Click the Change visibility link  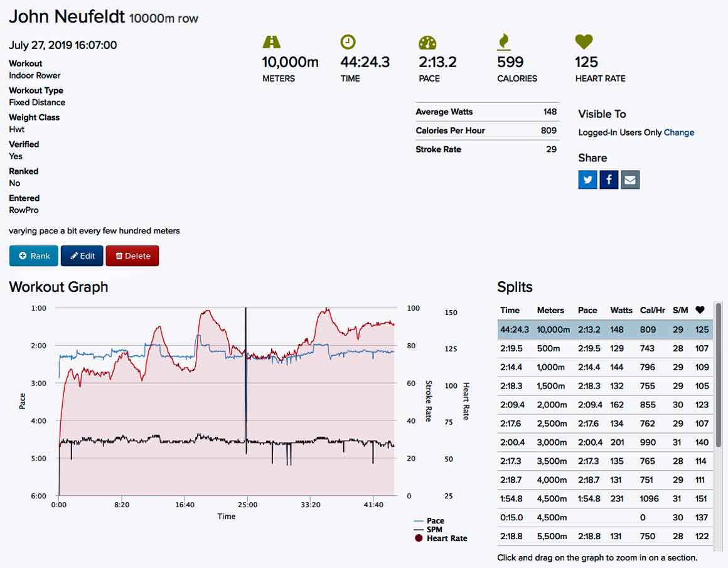pos(679,132)
